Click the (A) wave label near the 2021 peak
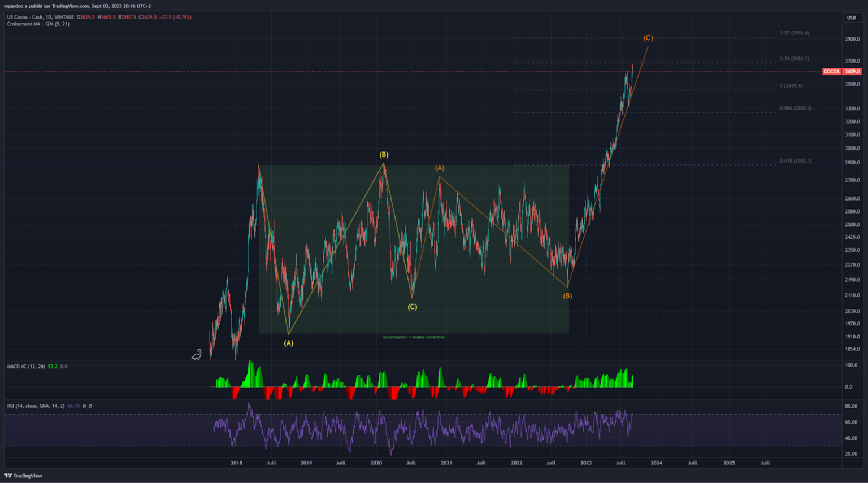Screen dimensions: 868x483 pos(439,168)
